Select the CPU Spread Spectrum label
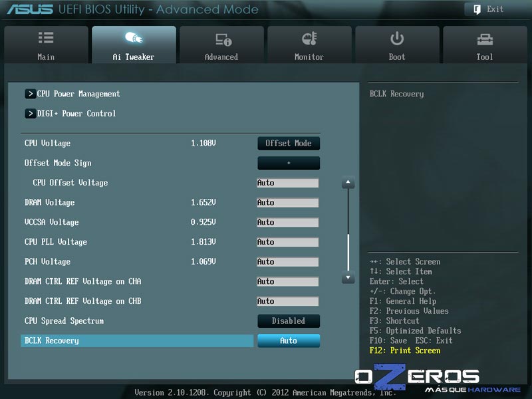The height and width of the screenshot is (399, 532). [64, 321]
